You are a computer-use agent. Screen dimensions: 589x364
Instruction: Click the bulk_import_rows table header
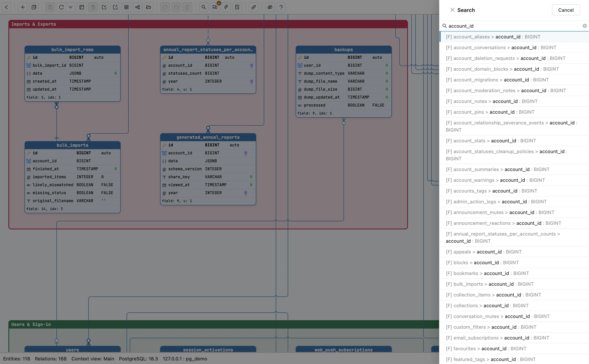click(72, 50)
